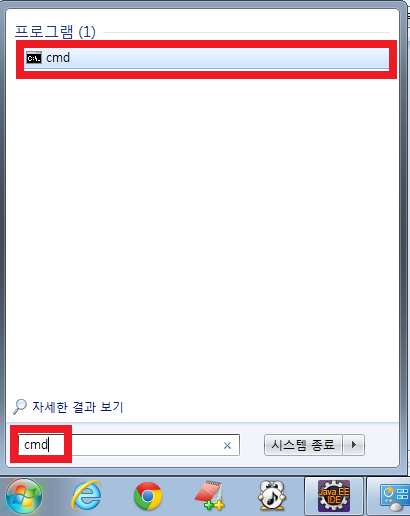Click the 프로그램 (1) category header
This screenshot has width=410, height=516.
[x=55, y=32]
